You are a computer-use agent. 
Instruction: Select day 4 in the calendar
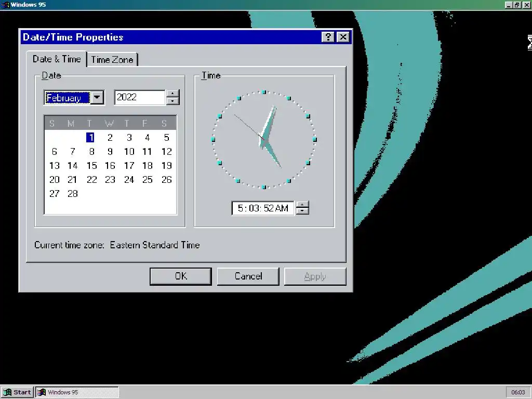point(147,137)
